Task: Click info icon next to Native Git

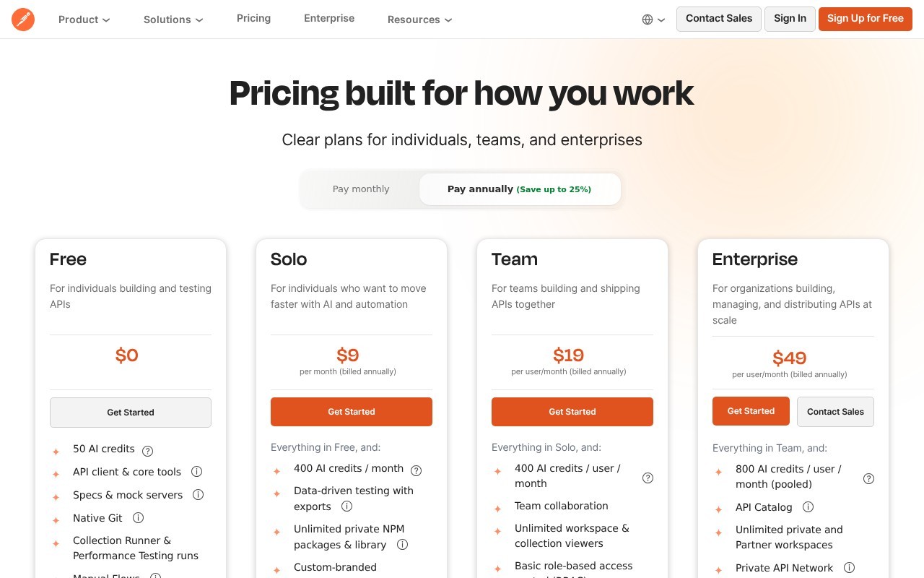Action: [x=138, y=518]
